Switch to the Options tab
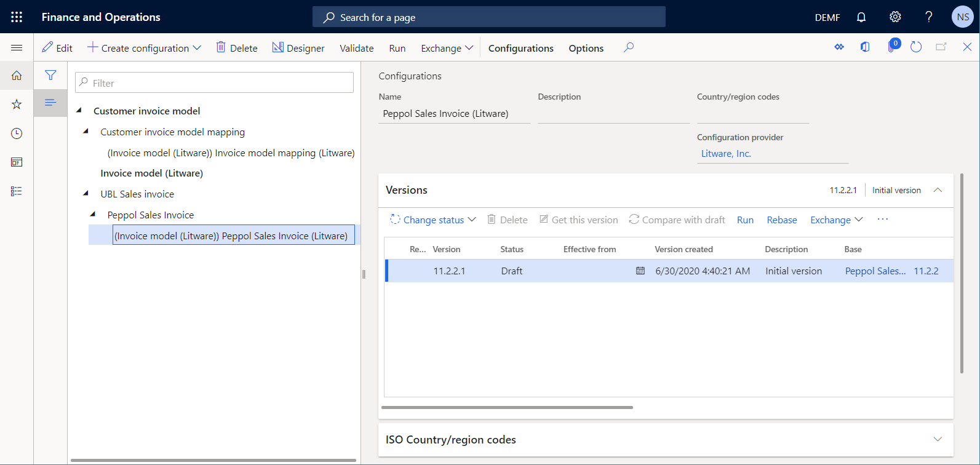The height and width of the screenshot is (465, 980). [x=586, y=48]
